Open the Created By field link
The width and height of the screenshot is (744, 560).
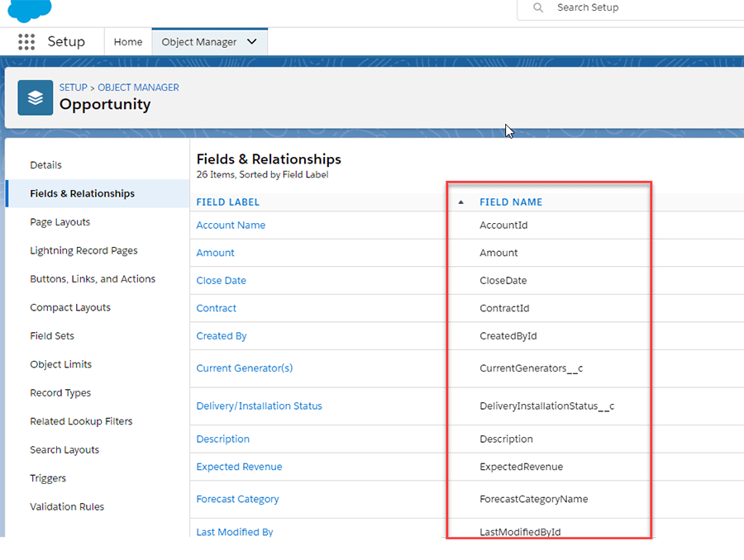(x=222, y=335)
